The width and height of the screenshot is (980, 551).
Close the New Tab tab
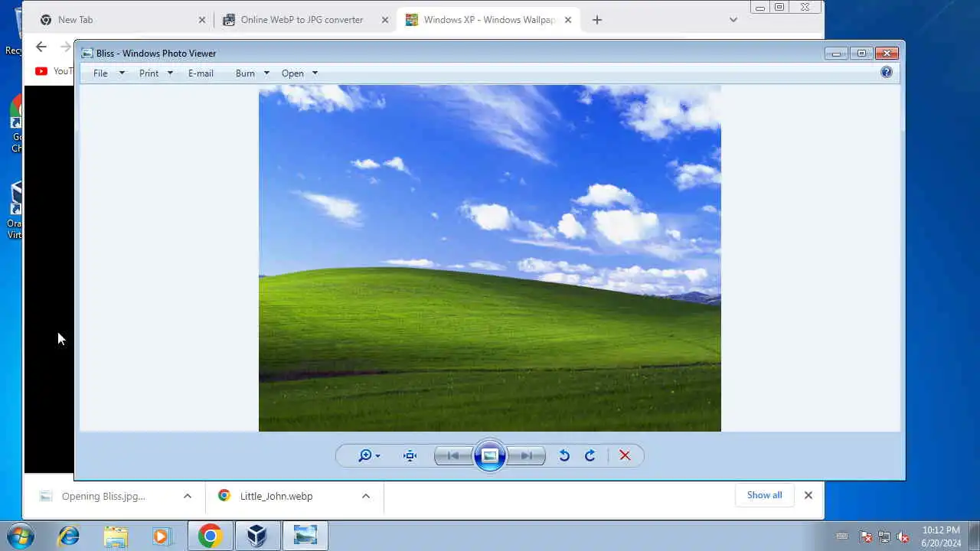pos(202,20)
